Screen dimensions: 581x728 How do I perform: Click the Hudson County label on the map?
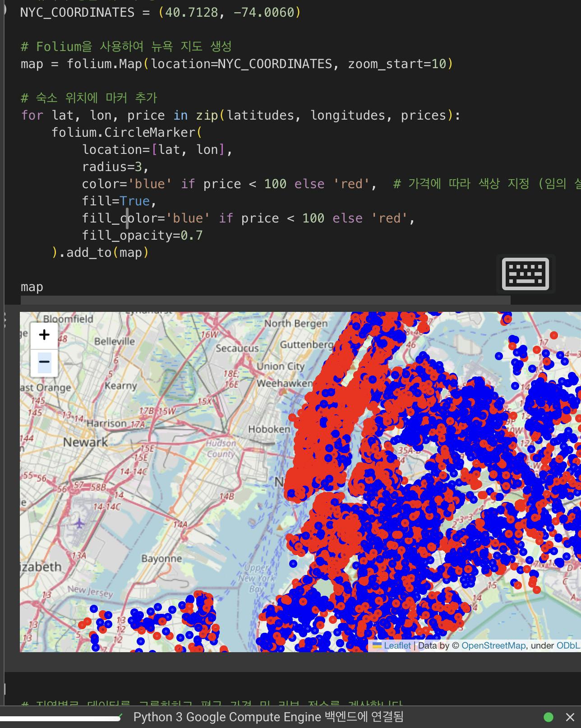click(221, 449)
